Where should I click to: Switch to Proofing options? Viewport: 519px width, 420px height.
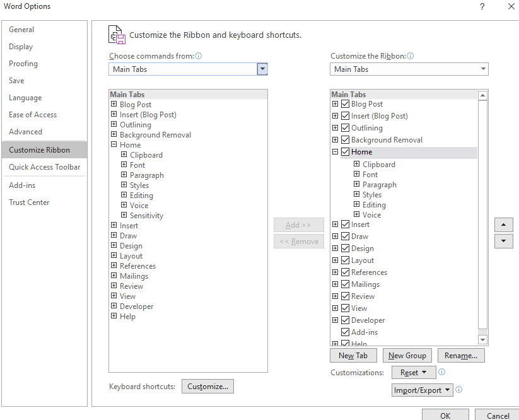point(44,64)
